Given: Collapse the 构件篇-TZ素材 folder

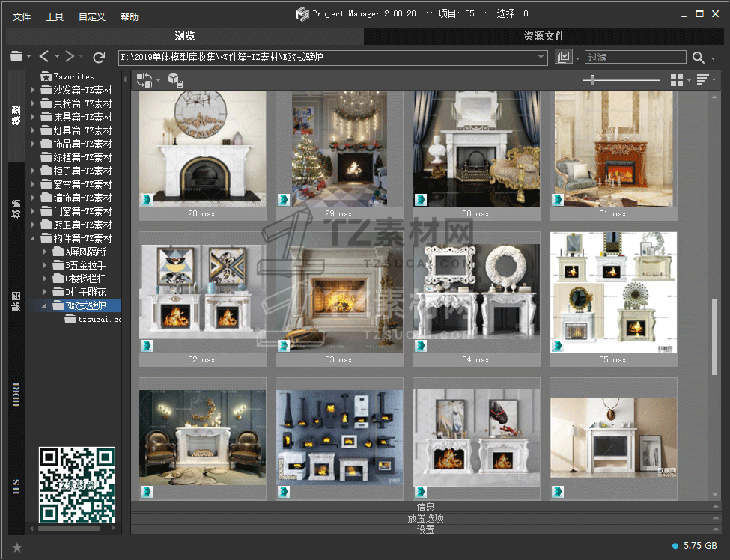Looking at the screenshot, I should click(x=33, y=238).
